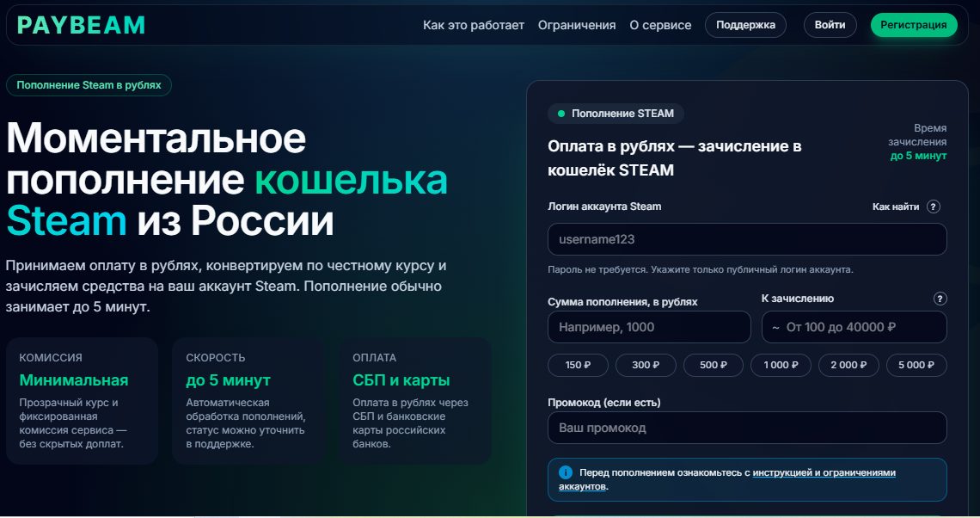Screen dimensions: 980x518
Task: Click 'Оплата в рублях — зачисление' form title
Action: pyautogui.click(x=674, y=158)
